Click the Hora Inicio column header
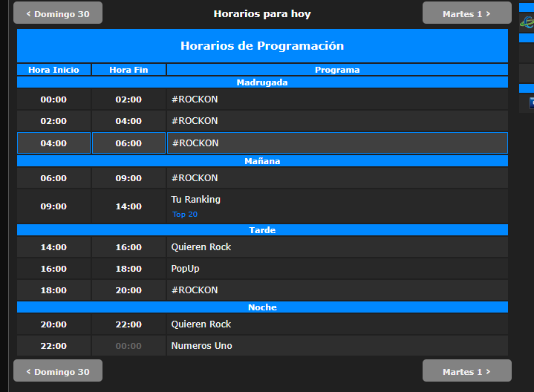This screenshot has width=534, height=392. click(53, 70)
